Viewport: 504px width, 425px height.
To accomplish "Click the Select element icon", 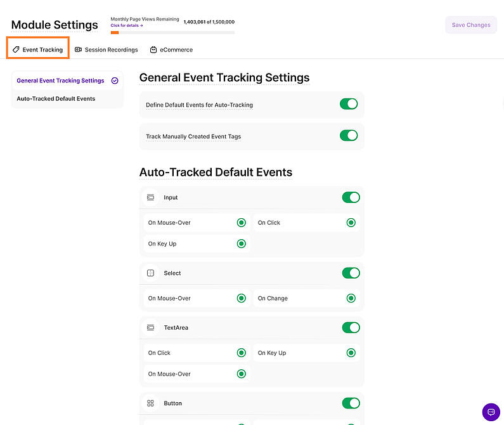I will pos(150,273).
